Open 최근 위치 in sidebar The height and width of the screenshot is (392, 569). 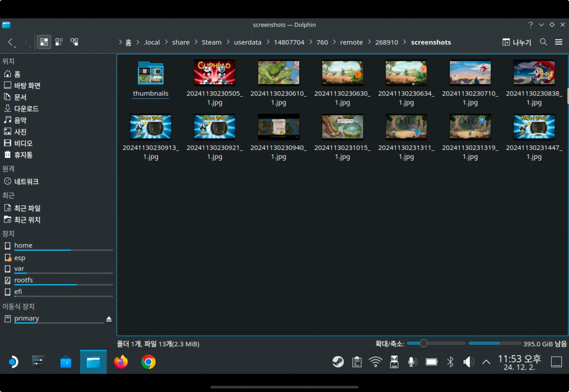(x=58, y=220)
